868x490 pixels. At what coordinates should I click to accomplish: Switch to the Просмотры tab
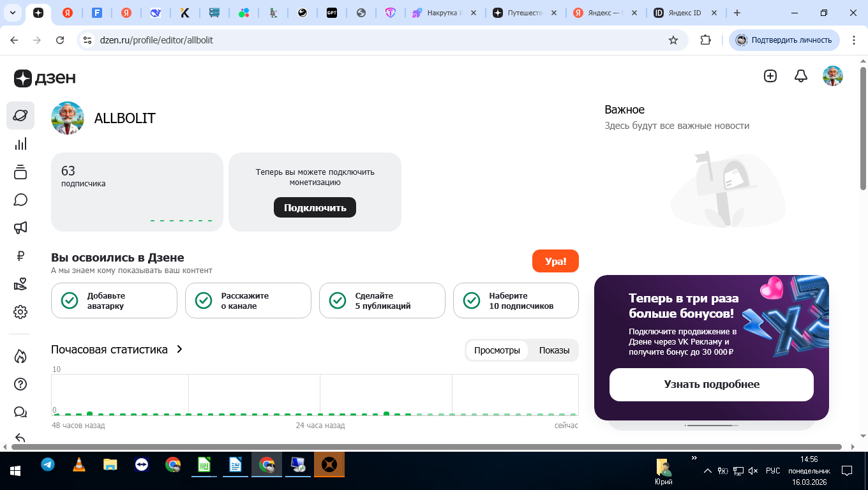pyautogui.click(x=497, y=350)
